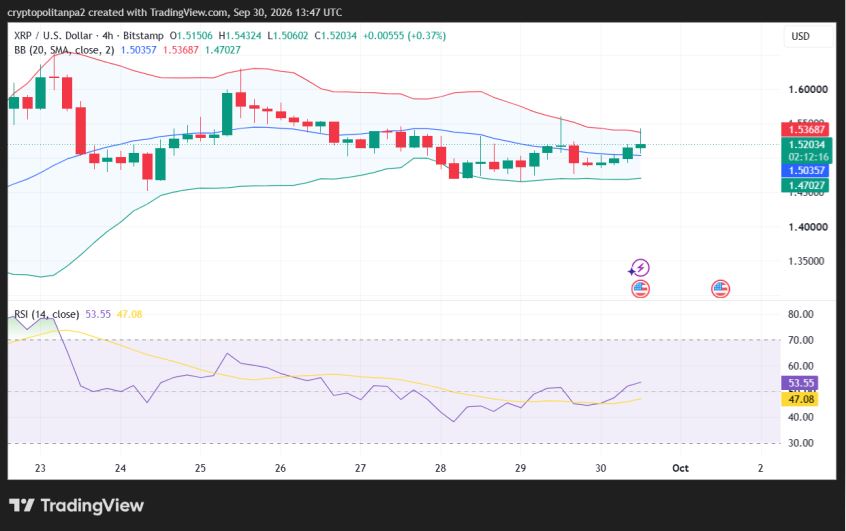Screen dimensions: 846x531
Task: Click the purple 53.55 value in the RSI legend
Action: pyautogui.click(x=98, y=314)
